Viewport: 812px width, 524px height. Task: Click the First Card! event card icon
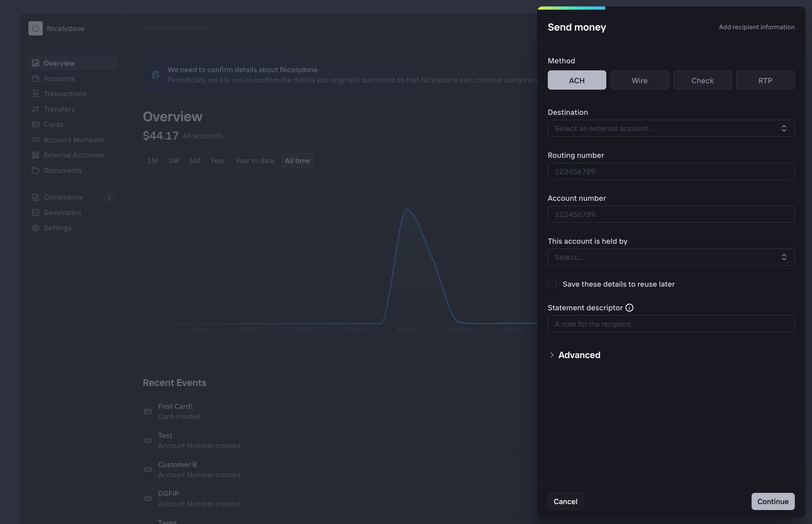point(148,411)
